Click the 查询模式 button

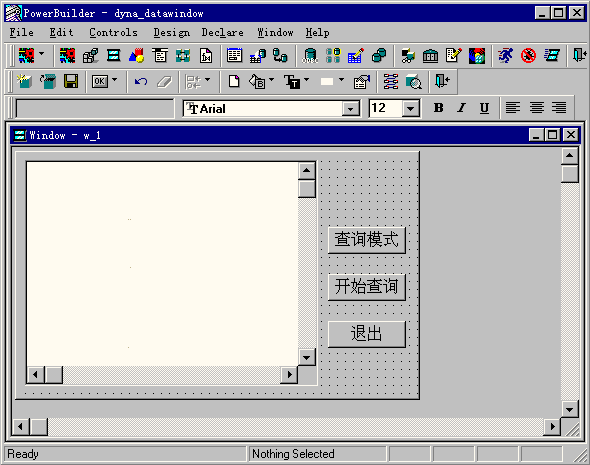pyautogui.click(x=366, y=240)
